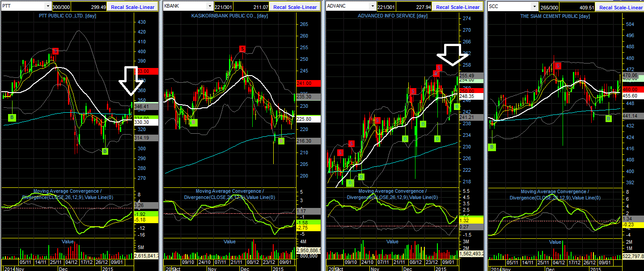Click the MACD indicator title on PTT chart
The image size is (644, 271).
tap(67, 194)
